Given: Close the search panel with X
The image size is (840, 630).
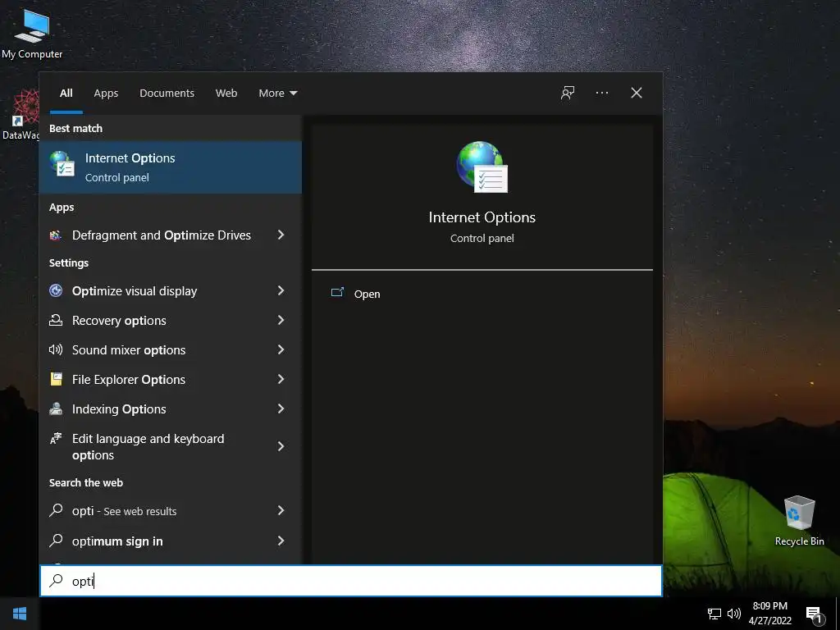Looking at the screenshot, I should (x=636, y=93).
